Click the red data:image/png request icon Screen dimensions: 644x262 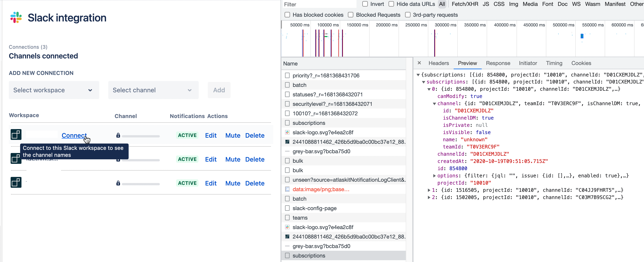click(x=287, y=189)
